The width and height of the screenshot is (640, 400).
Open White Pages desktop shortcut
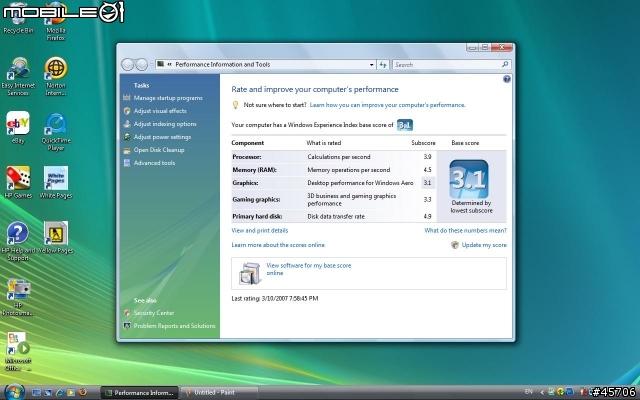[x=56, y=182]
